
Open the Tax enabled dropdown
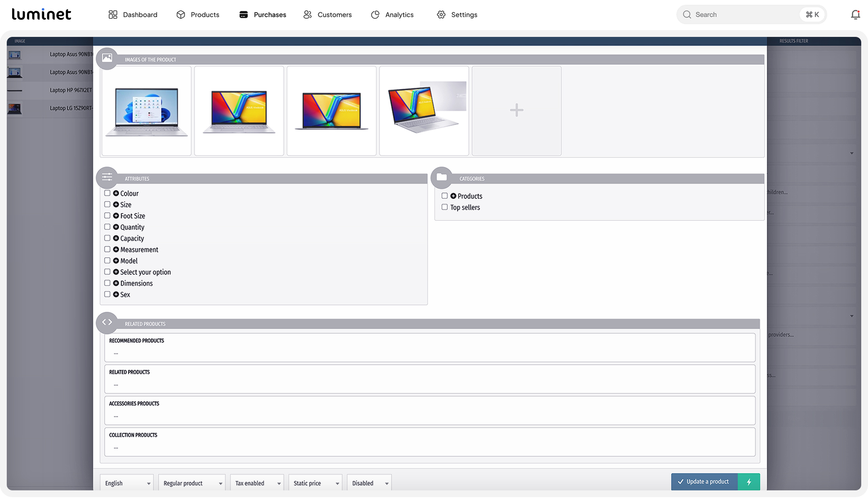pos(257,483)
